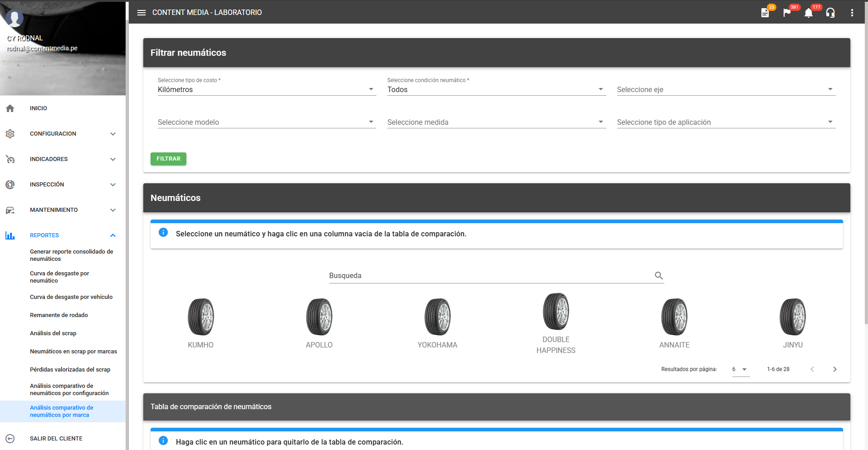The width and height of the screenshot is (868, 450).
Task: Go to next page of tire brands
Action: (834, 369)
